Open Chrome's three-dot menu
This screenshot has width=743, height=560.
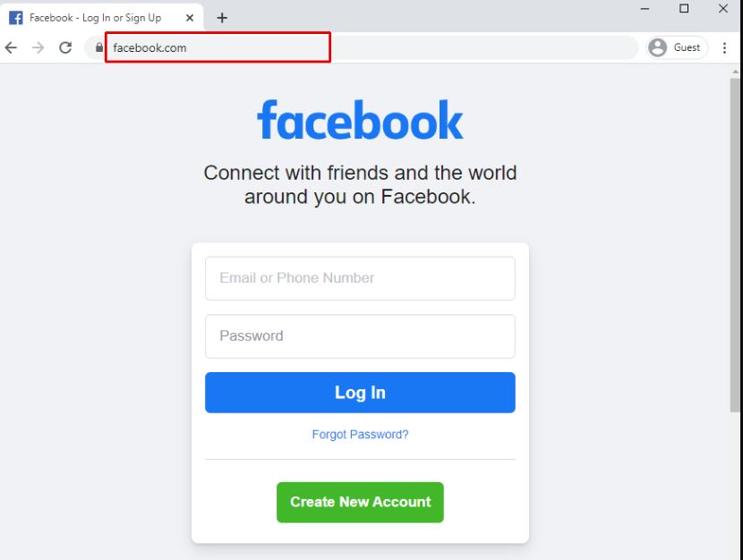pyautogui.click(x=724, y=47)
